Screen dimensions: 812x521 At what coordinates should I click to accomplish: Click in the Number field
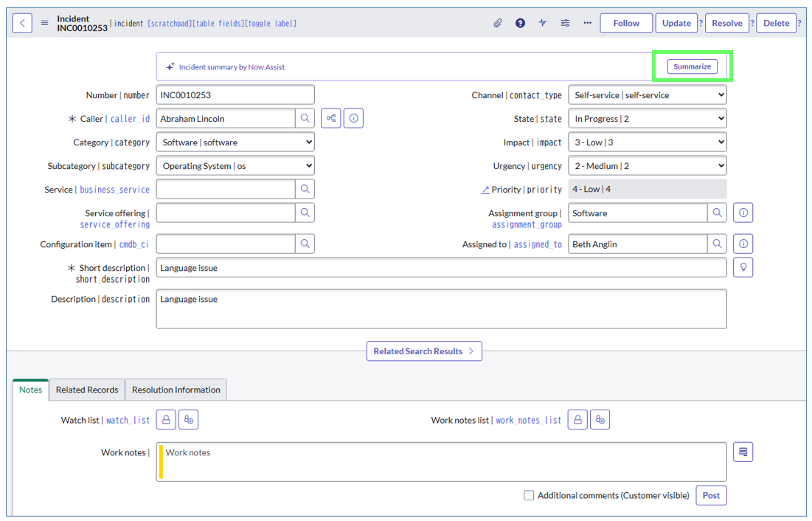point(235,95)
